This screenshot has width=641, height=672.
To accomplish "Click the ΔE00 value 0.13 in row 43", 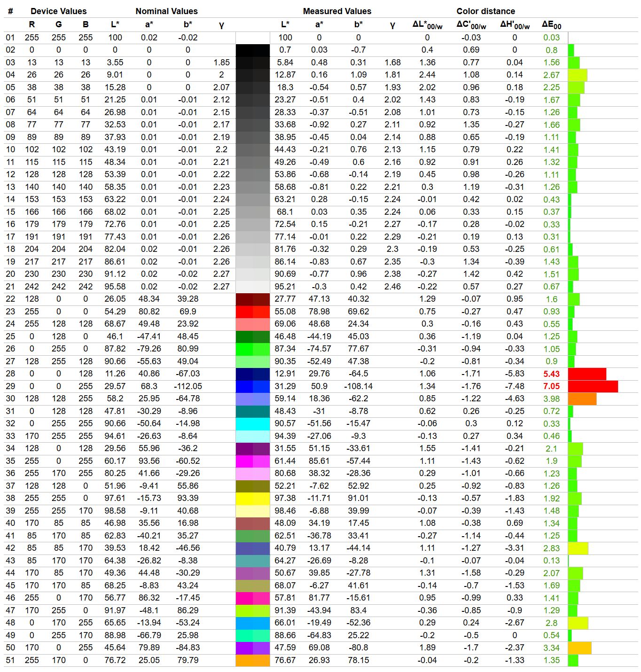I will [551, 561].
